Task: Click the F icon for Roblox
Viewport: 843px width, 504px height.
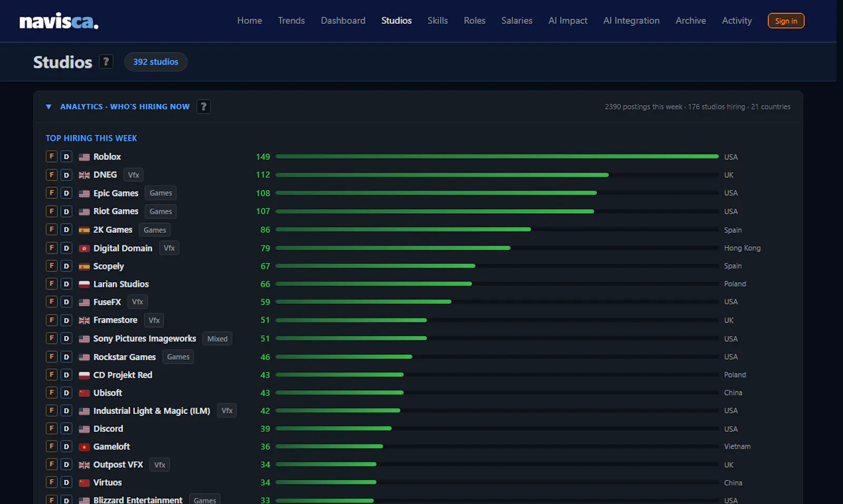Action: click(x=52, y=156)
